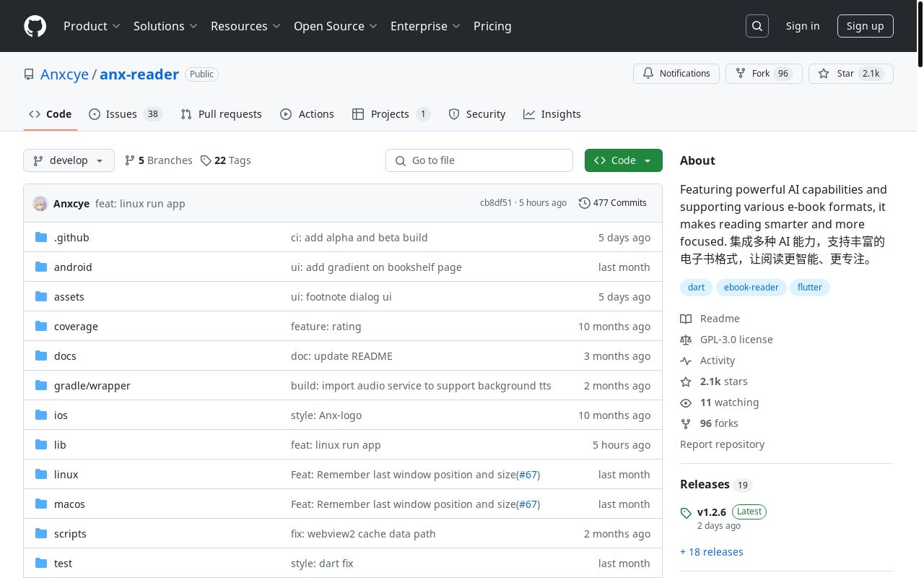Expand the green Code dropdown button
Screen dimensions: 924x578
623,160
